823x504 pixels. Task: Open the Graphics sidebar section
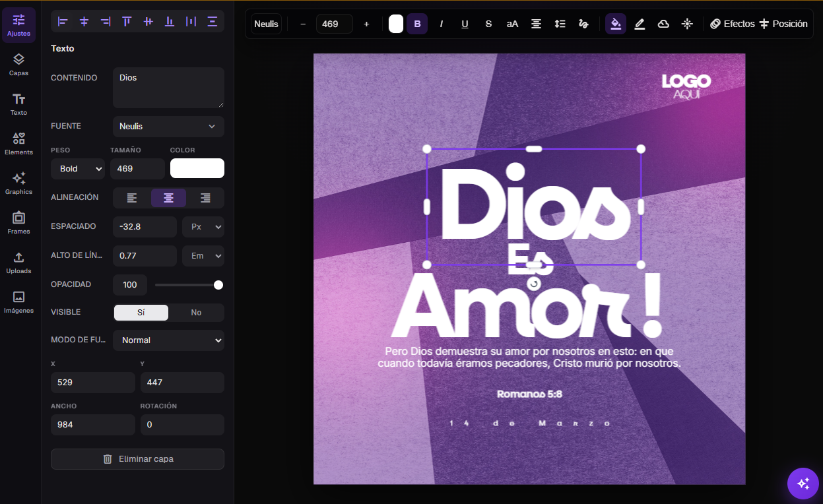coord(18,183)
